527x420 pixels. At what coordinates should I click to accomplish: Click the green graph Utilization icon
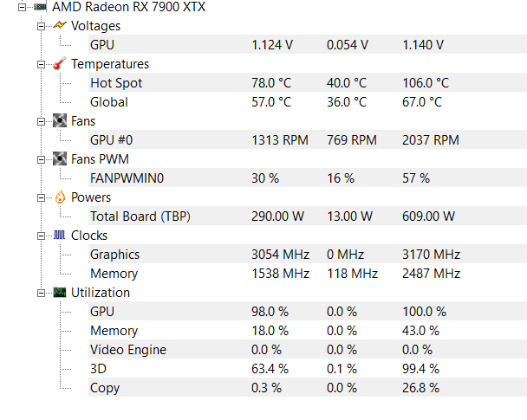[60, 293]
